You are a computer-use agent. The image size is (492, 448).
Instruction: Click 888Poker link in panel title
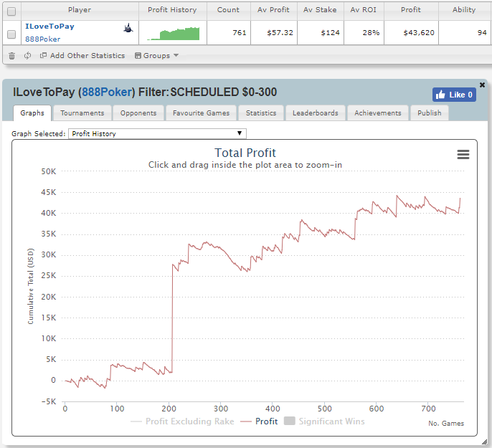106,92
